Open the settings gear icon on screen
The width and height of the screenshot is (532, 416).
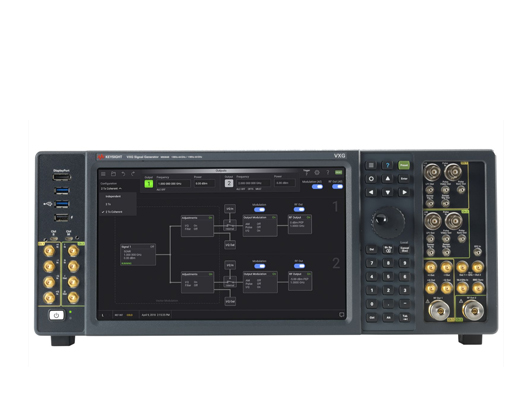pyautogui.click(x=317, y=173)
